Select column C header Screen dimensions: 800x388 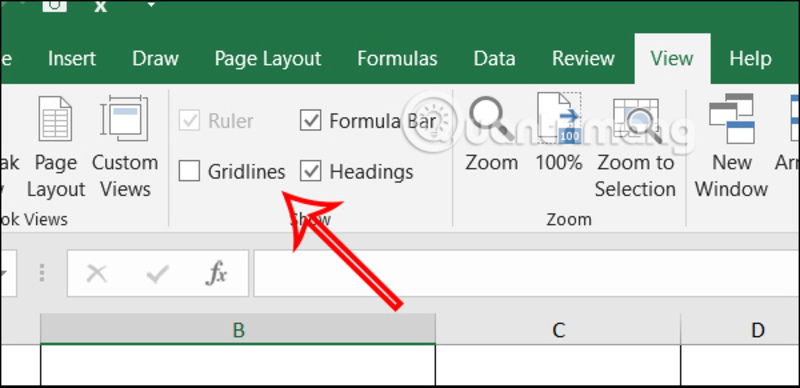[x=558, y=329]
